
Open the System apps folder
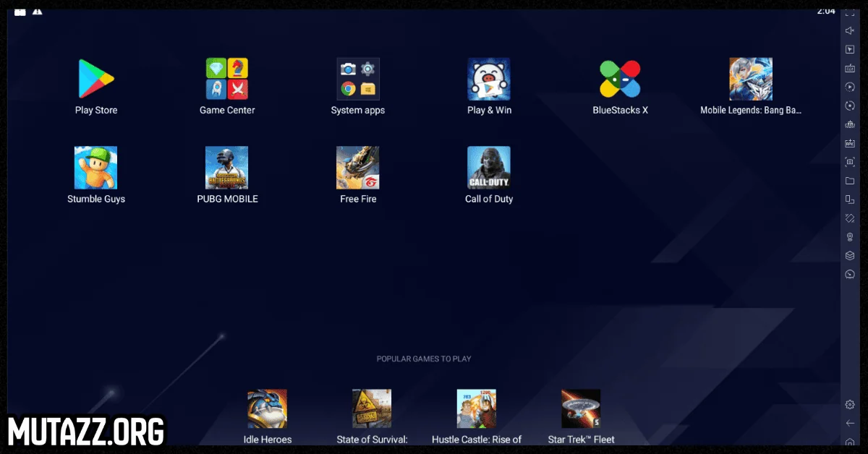coord(357,79)
